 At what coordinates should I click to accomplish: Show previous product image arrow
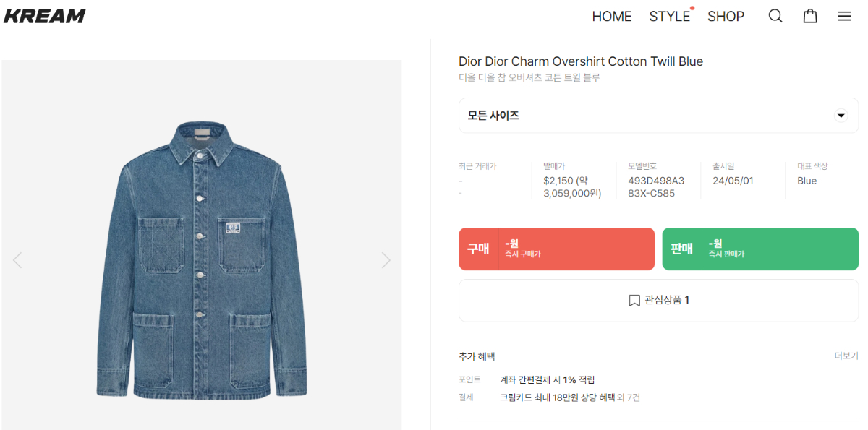tap(17, 260)
